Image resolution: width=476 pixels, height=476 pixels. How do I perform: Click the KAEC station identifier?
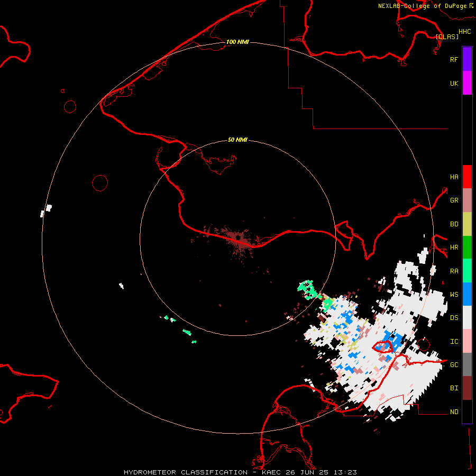pyautogui.click(x=272, y=472)
